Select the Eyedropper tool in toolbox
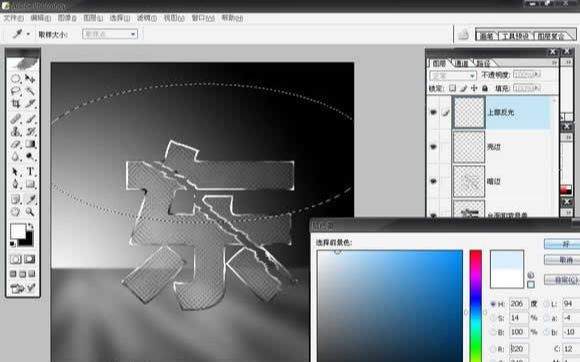Screen dimensions: 580x362 tap(30, 199)
